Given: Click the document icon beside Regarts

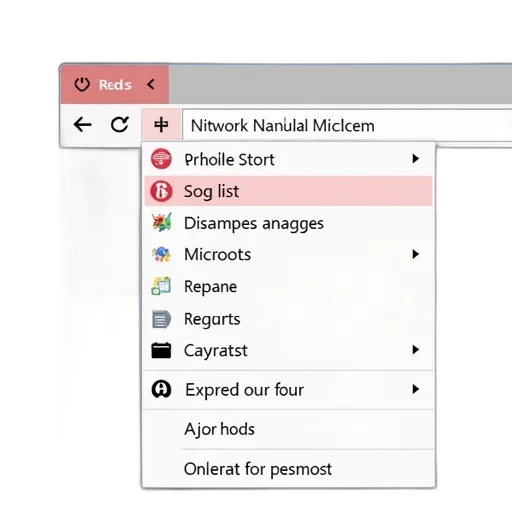Looking at the screenshot, I should 161,319.
